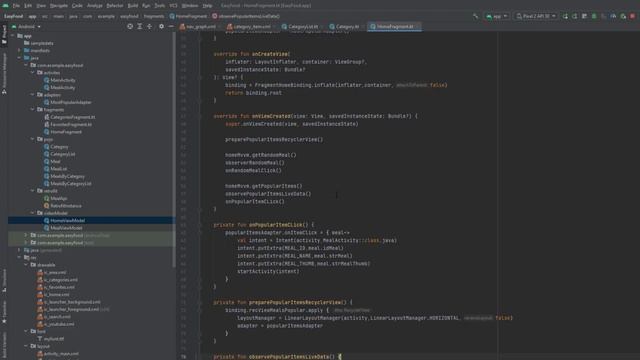Open the Structure sidebar tab
640x360 pixels.
tap(4, 280)
